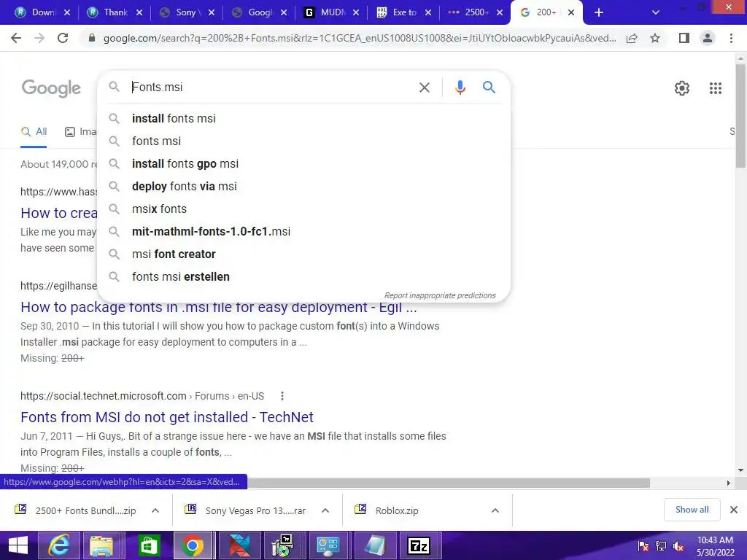
Task: Select suggestion 'fonts msi erstellen'
Action: pos(303,276)
